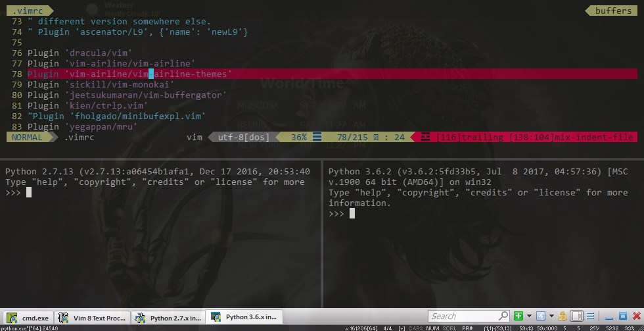The width and height of the screenshot is (644, 331).
Task: Click commented 'fholgado/minibufexpl.vim' line
Action: [x=117, y=116]
